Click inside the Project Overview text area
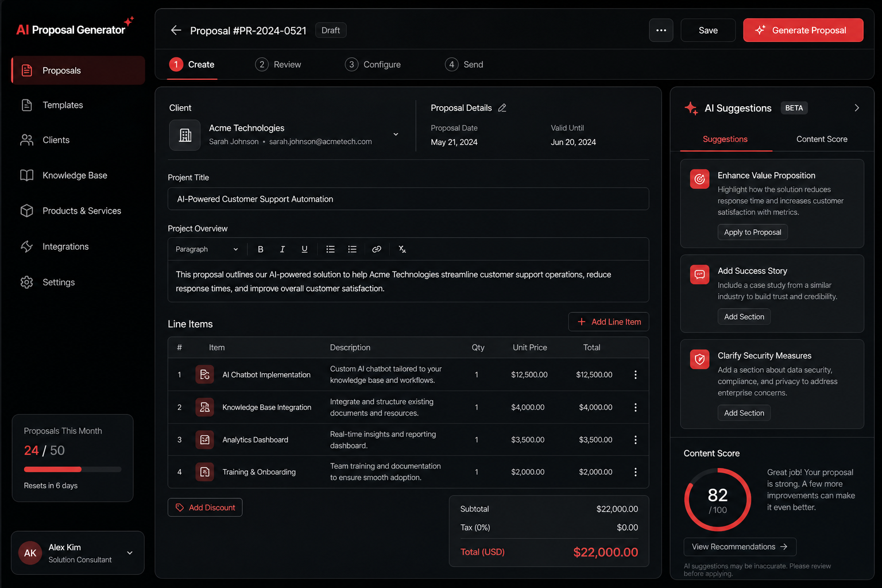882x588 pixels. point(408,281)
